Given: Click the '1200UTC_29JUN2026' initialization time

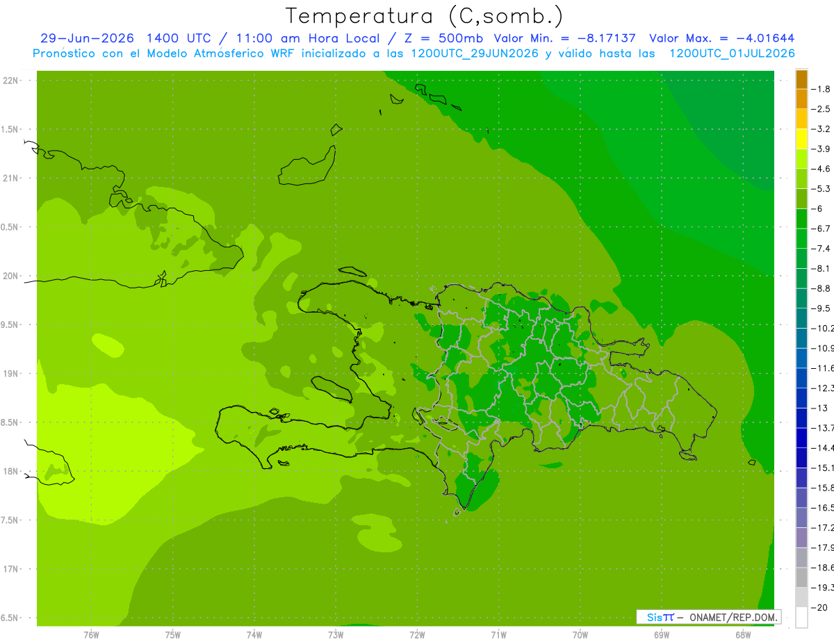Looking at the screenshot, I should tap(475, 53).
